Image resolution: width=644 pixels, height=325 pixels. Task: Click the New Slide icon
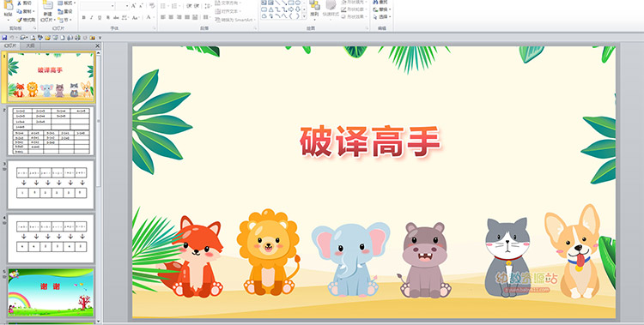[48, 5]
